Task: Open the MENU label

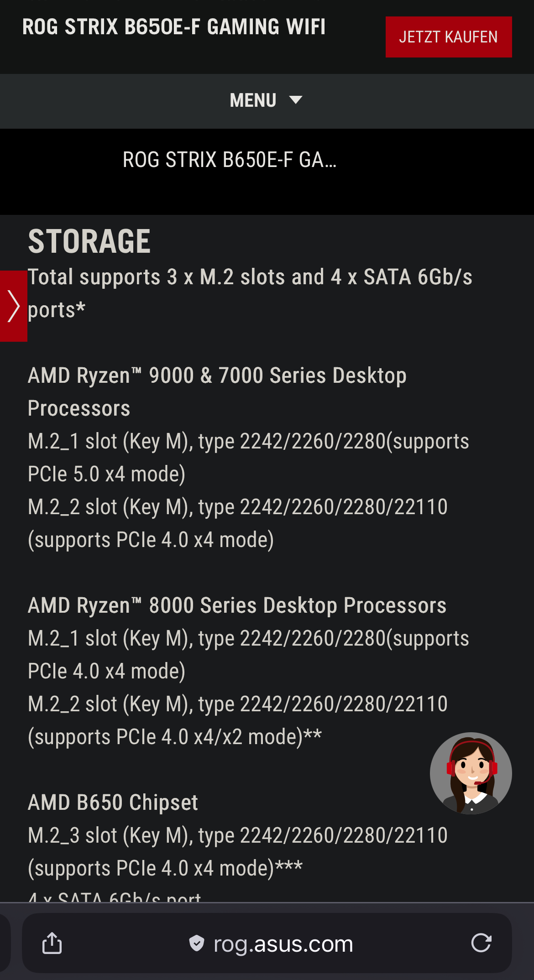Action: (253, 100)
